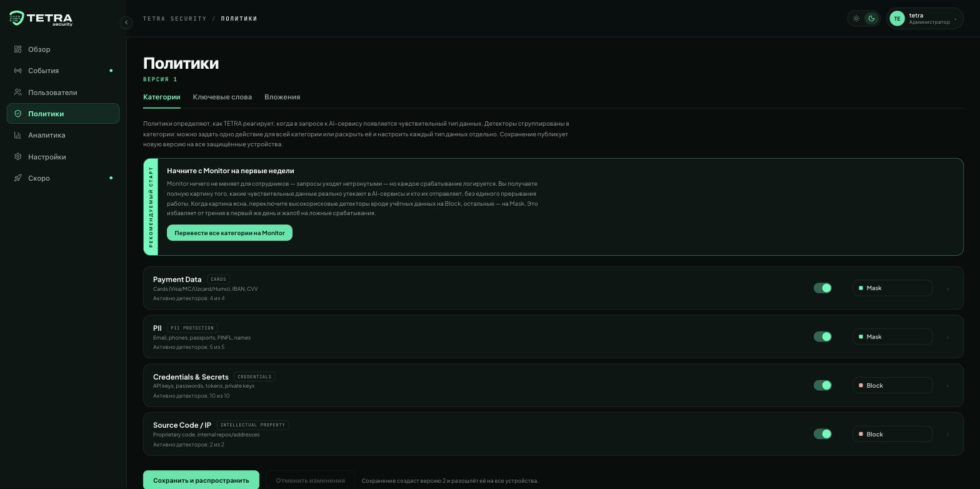Image resolution: width=980 pixels, height=489 pixels.
Task: Click the РЕКОМЕНДУЕМЫЙ СТАРТ vertical label
Action: click(x=151, y=207)
